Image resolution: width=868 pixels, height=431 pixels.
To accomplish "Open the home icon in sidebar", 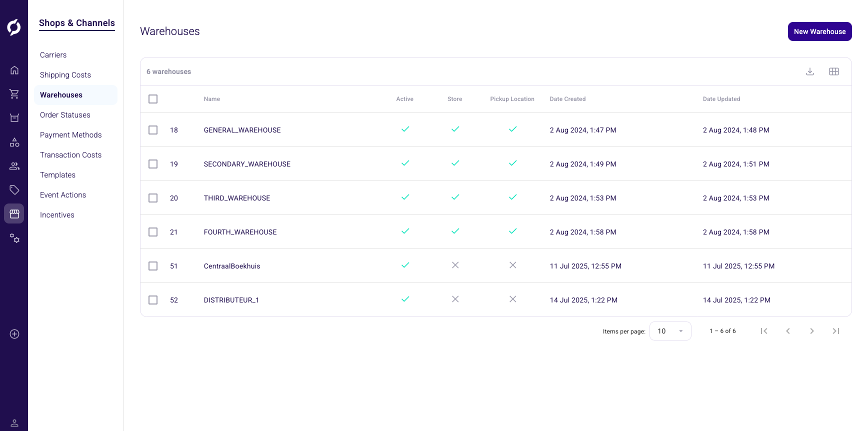I will coord(14,70).
